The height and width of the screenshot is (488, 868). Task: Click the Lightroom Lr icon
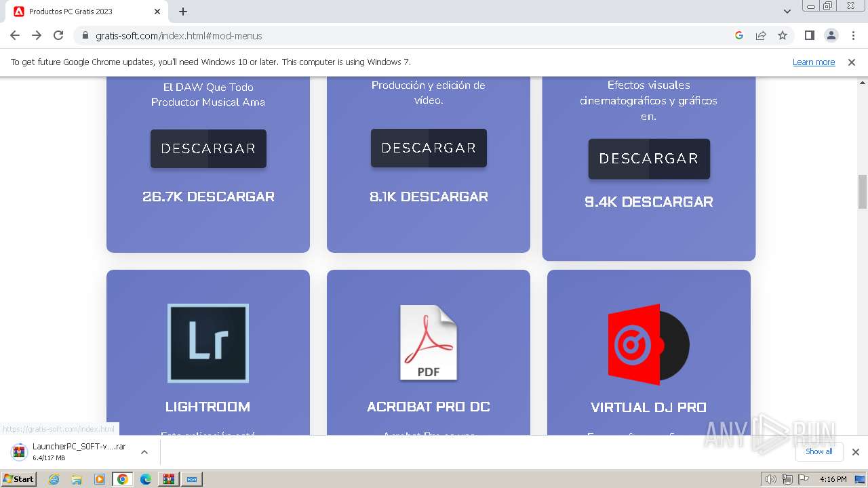pos(208,343)
